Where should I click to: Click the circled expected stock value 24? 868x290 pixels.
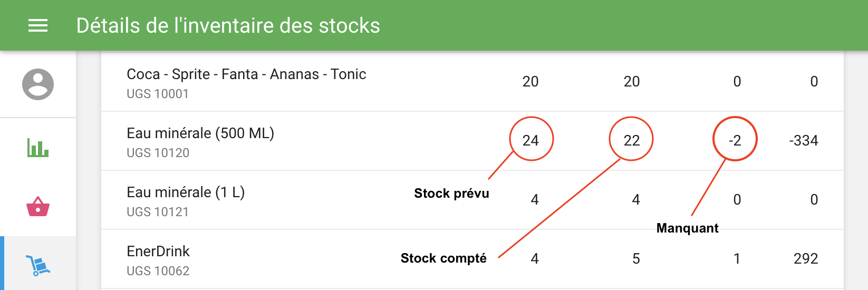click(x=531, y=140)
